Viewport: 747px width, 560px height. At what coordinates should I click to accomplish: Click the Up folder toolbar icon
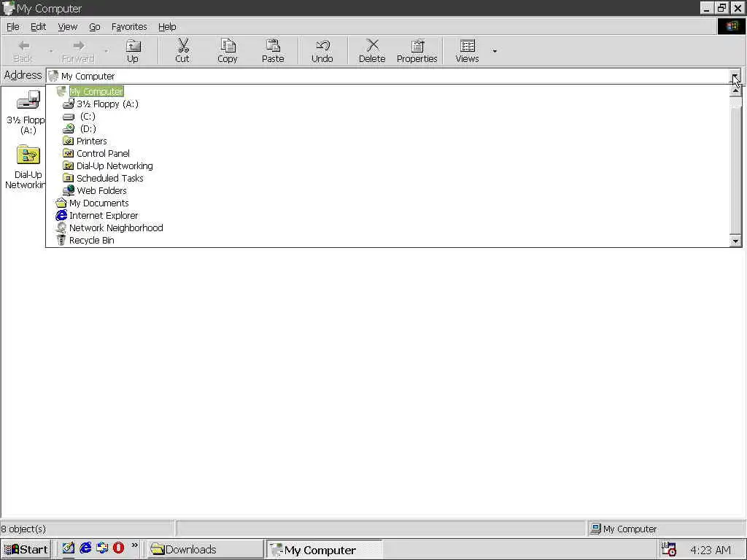coord(133,46)
